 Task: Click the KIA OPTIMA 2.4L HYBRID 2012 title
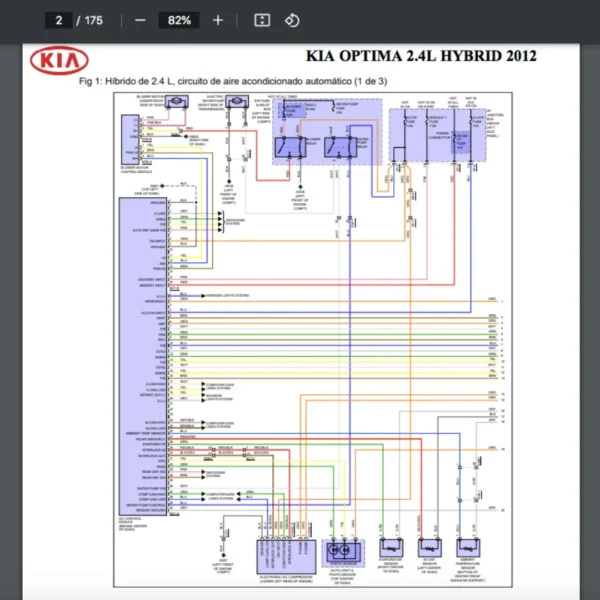tap(420, 57)
